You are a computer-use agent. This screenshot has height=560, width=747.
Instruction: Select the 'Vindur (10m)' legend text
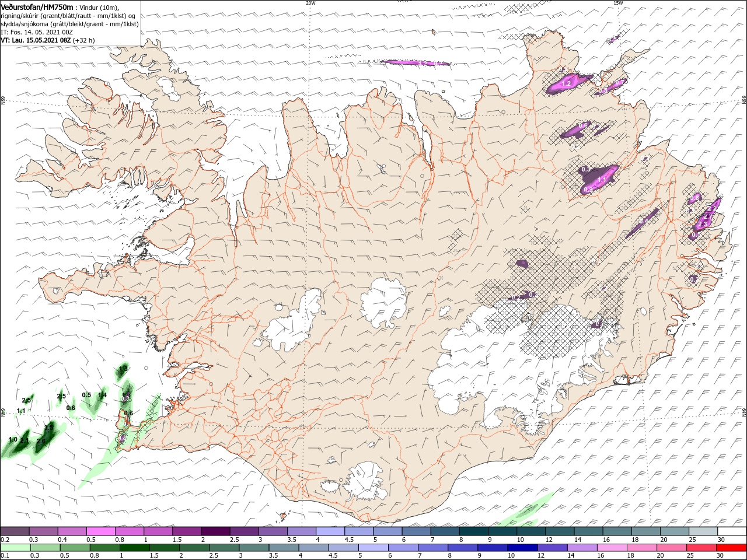click(x=99, y=7)
